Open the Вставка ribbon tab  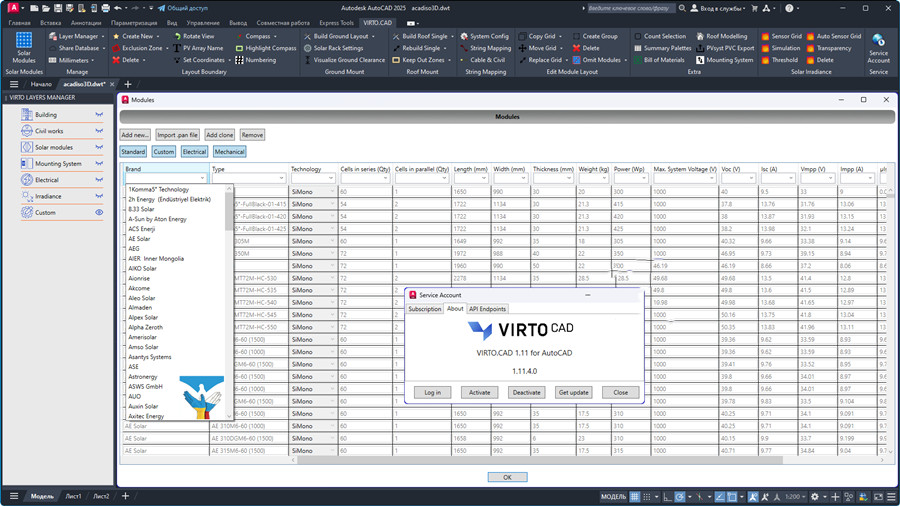tap(51, 23)
